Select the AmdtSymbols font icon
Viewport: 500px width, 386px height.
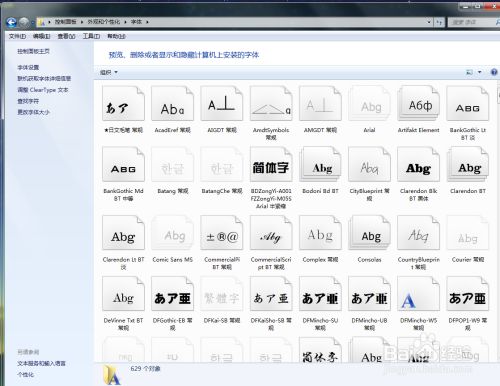(271, 104)
